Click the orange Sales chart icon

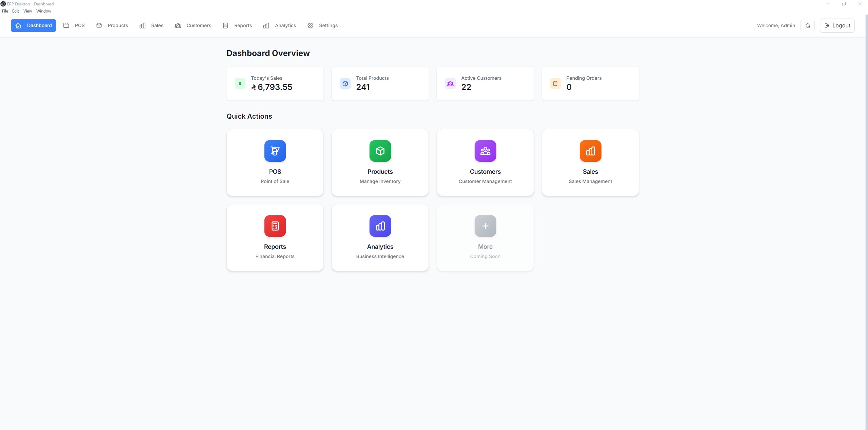pyautogui.click(x=590, y=151)
